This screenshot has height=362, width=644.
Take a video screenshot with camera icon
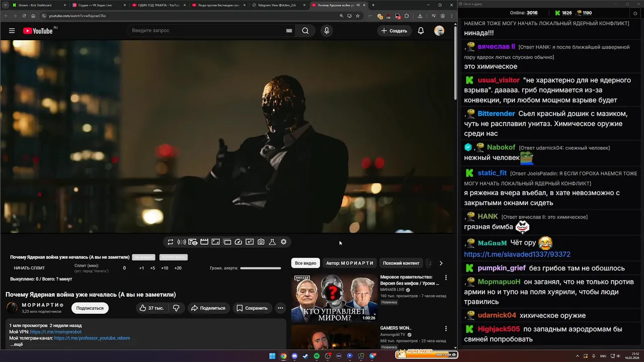pyautogui.click(x=261, y=242)
